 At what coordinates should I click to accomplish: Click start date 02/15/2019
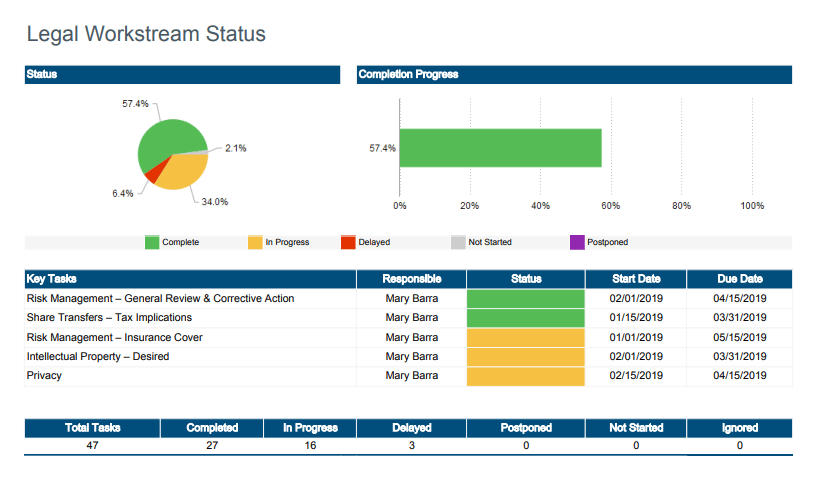click(636, 376)
